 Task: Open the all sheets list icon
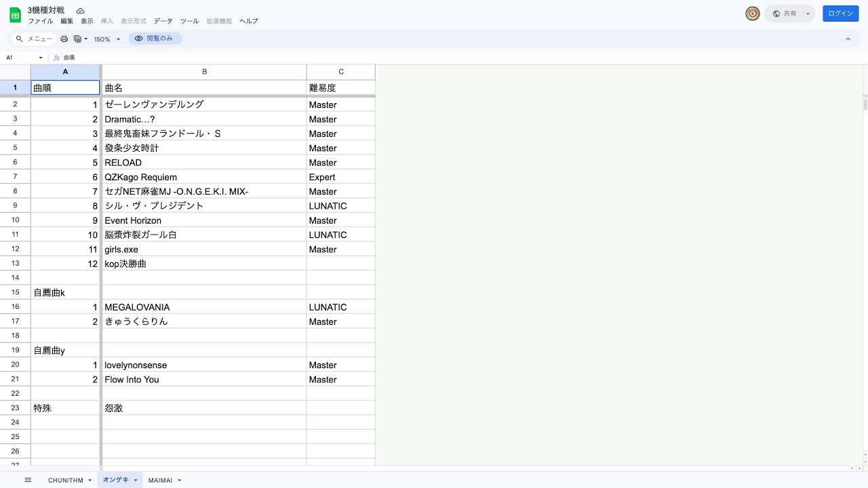click(28, 480)
